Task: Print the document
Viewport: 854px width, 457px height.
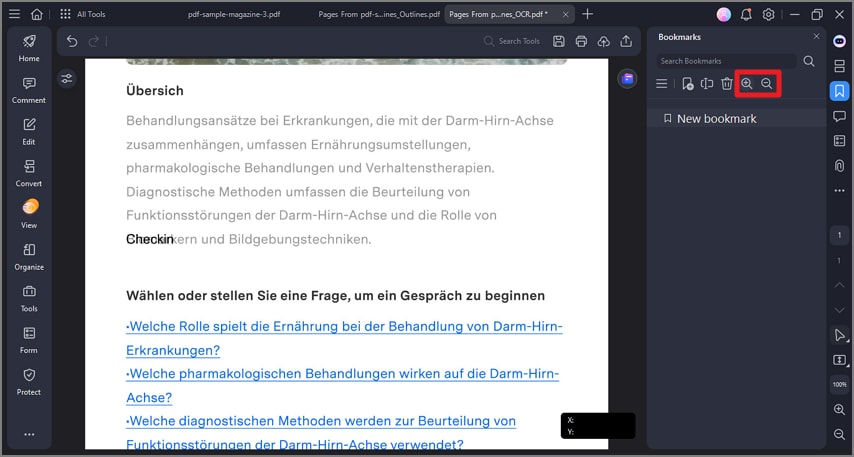Action: 581,41
